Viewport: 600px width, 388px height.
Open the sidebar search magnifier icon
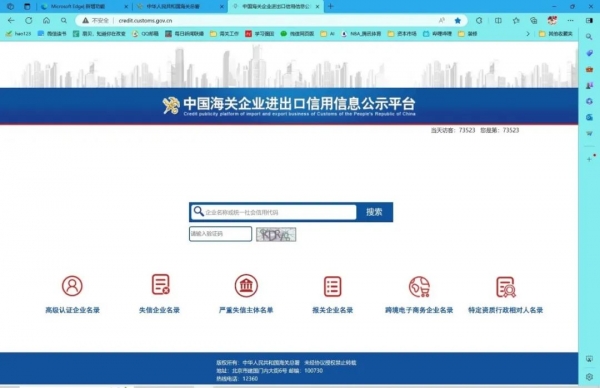(589, 37)
